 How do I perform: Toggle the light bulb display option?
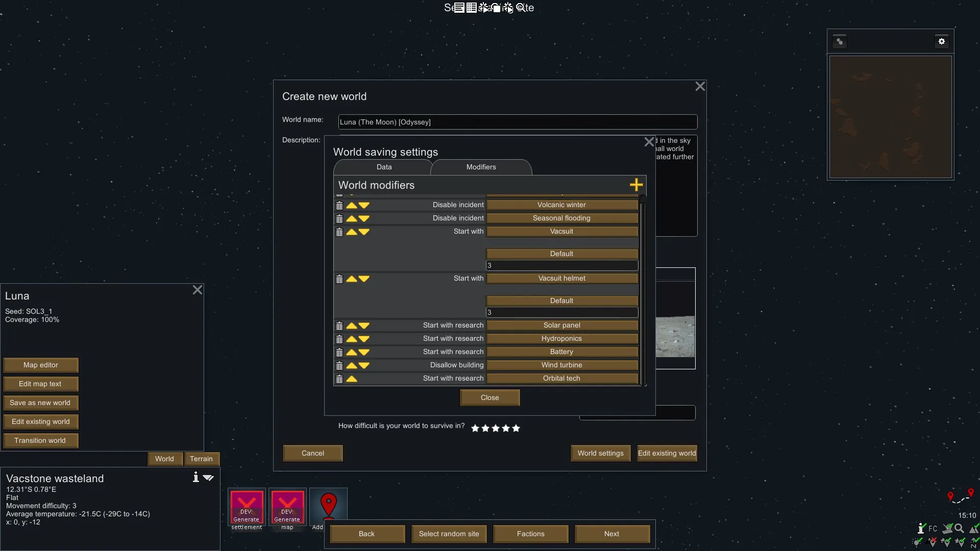pyautogui.click(x=917, y=542)
